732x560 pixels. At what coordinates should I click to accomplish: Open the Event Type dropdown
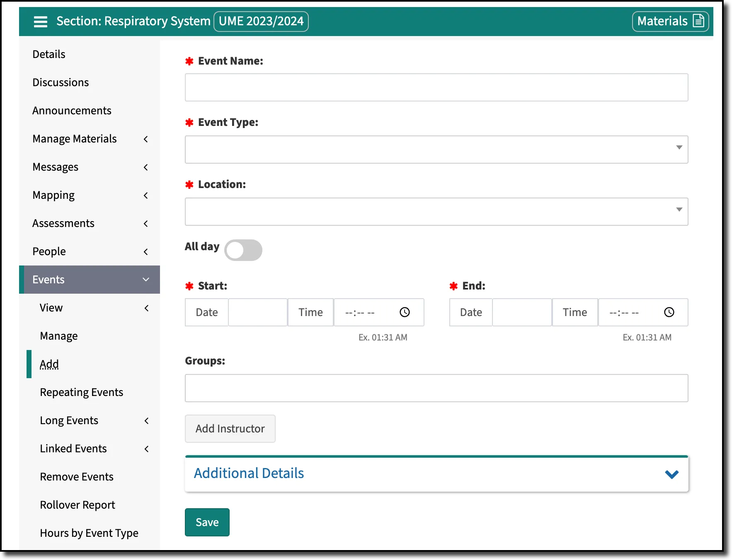click(x=436, y=150)
